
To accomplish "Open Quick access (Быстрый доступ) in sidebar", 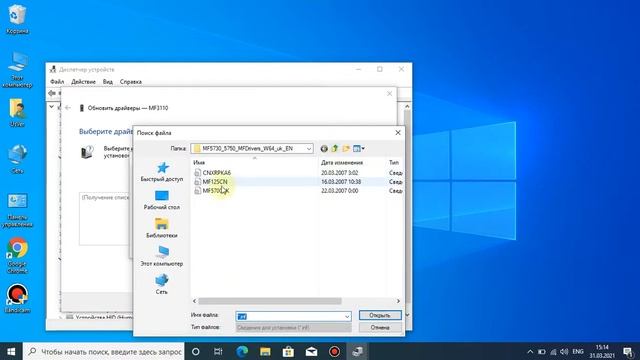I will click(162, 172).
